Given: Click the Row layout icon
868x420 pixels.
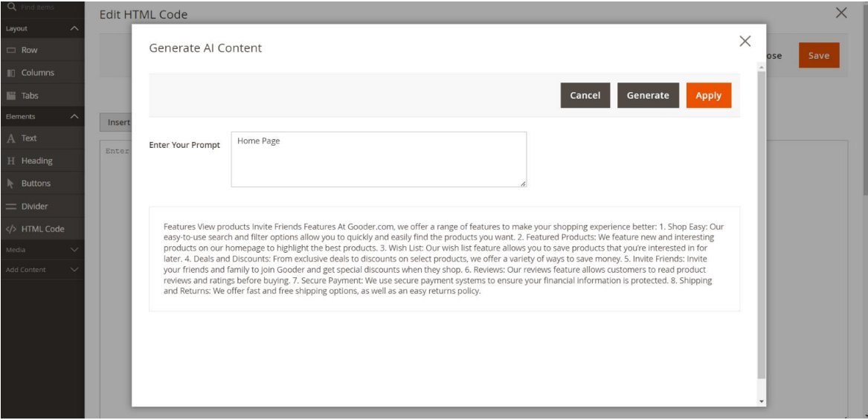Looking at the screenshot, I should (x=11, y=51).
